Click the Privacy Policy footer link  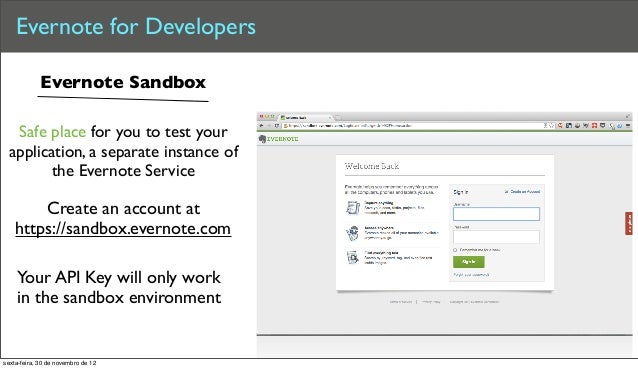(x=431, y=302)
